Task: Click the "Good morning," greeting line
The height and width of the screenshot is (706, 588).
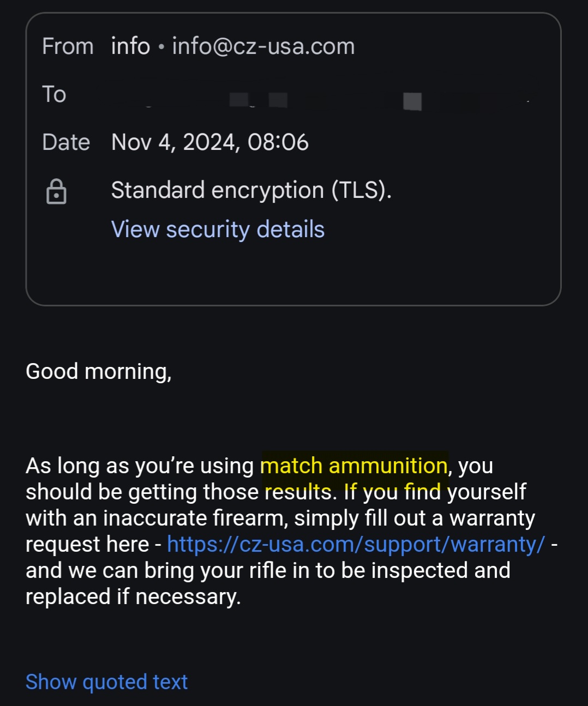Action: pos(98,371)
